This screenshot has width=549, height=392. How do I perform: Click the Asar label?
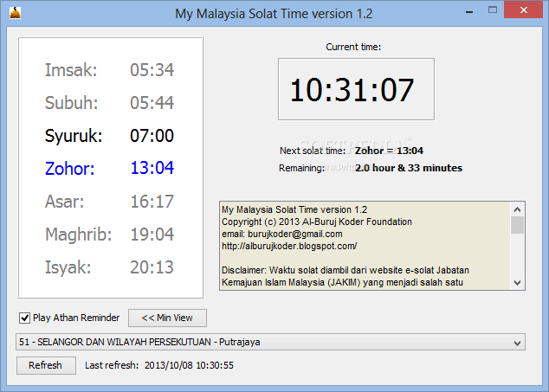(x=65, y=202)
